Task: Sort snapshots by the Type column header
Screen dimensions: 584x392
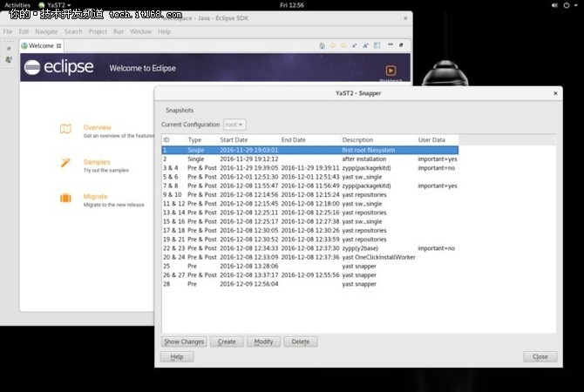Action: point(202,140)
